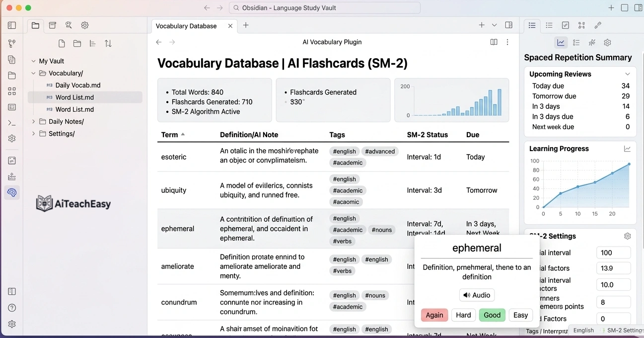
Task: Switch to the Vocabulary Database tab
Action: point(186,25)
